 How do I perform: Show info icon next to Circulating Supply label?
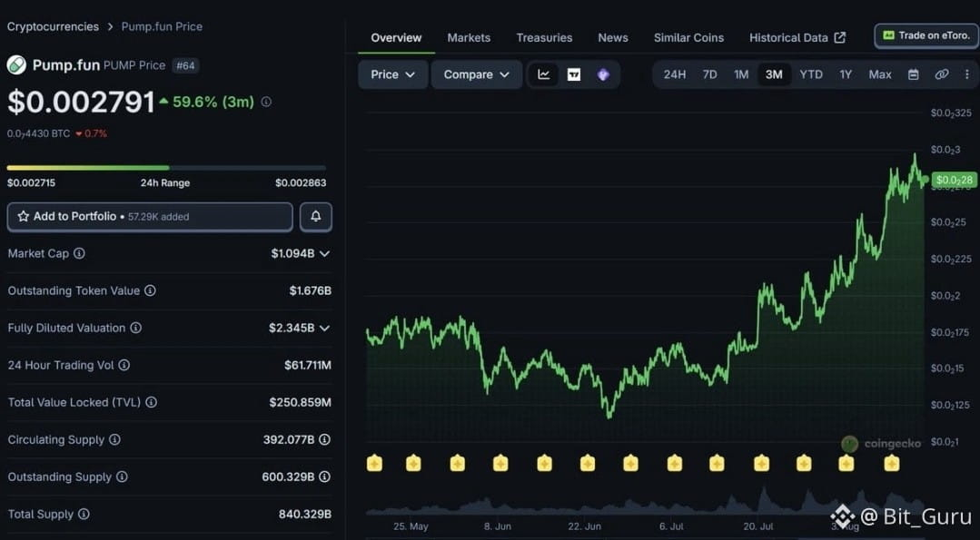coord(115,439)
